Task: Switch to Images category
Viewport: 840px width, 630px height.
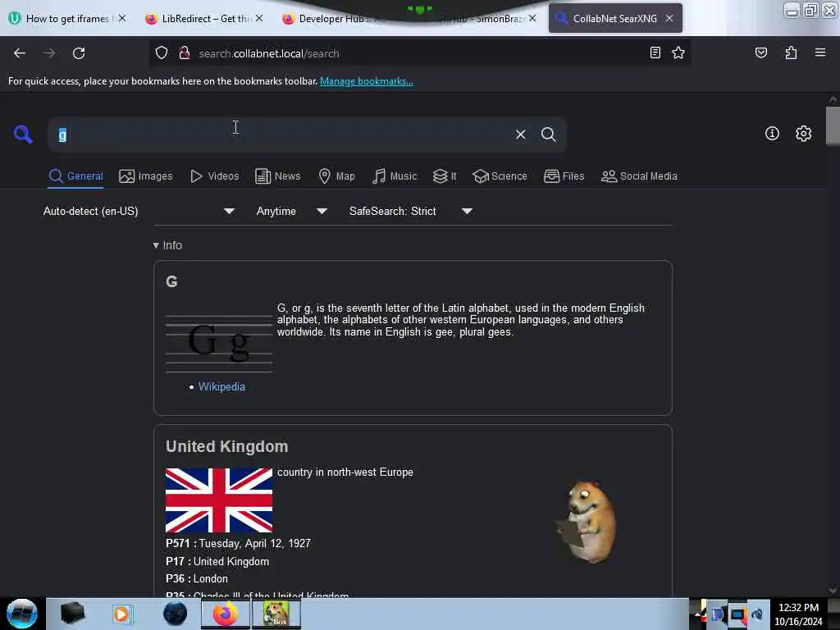Action: pyautogui.click(x=146, y=176)
